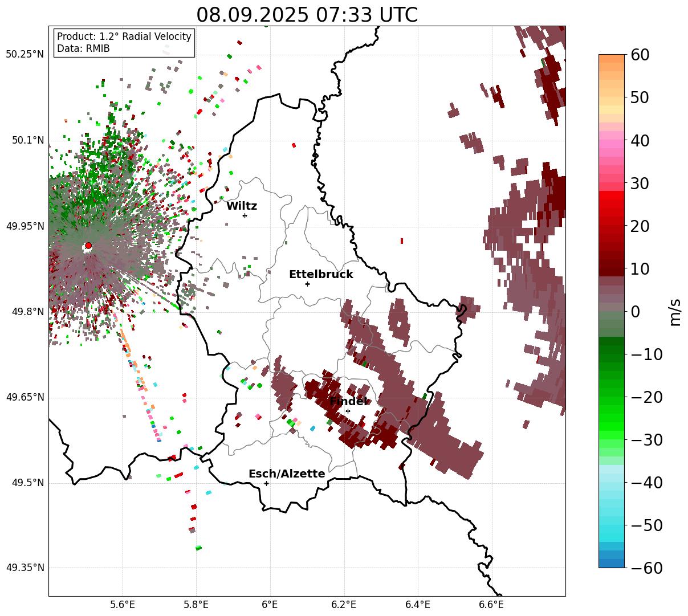Click the colorbar value 40

[x=641, y=140]
